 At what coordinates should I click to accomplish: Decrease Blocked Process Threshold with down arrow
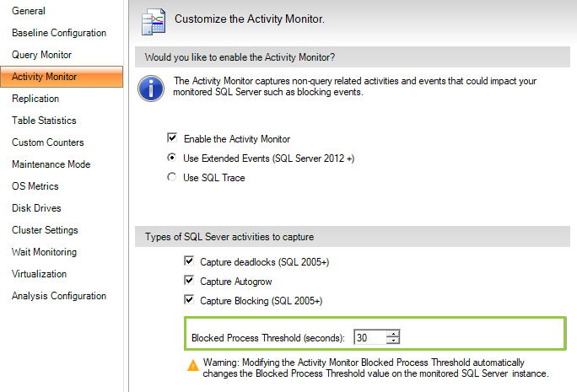[392, 341]
